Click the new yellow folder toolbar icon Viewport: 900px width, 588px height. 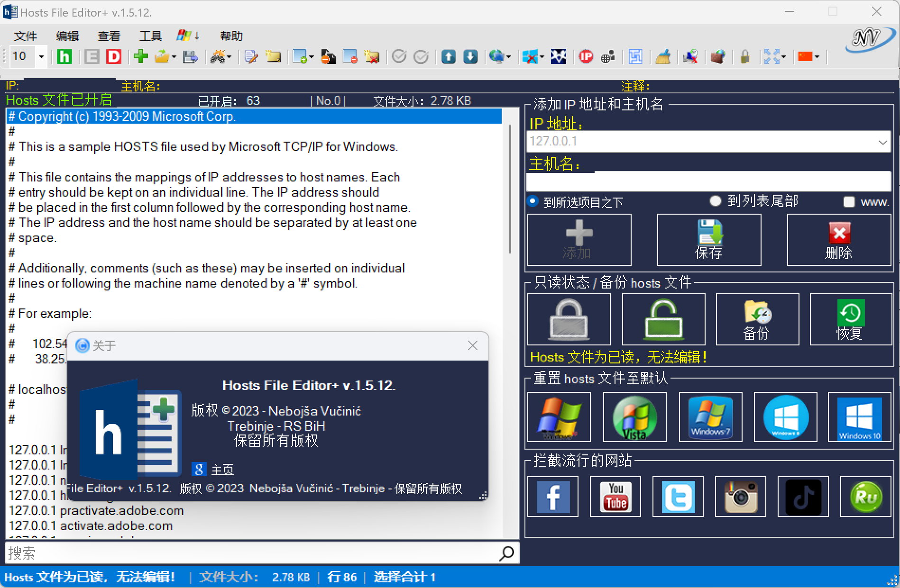pos(273,57)
